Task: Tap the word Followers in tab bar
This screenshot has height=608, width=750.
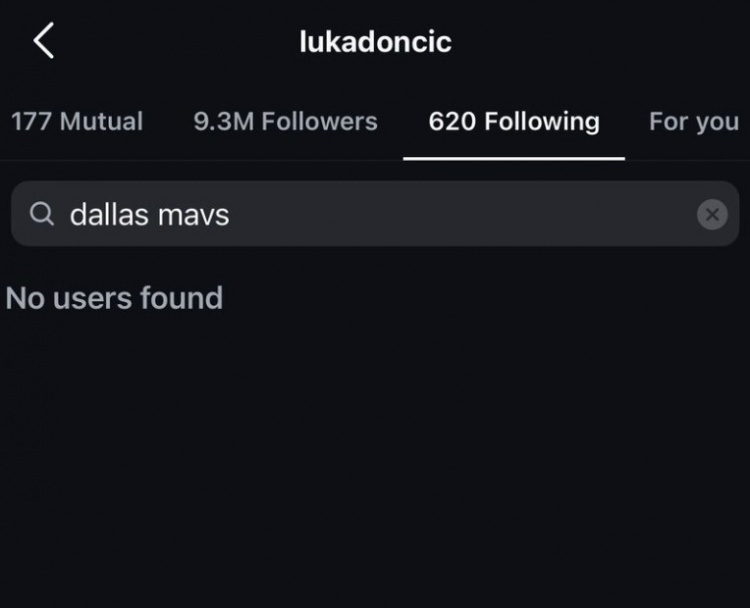Action: click(318, 122)
